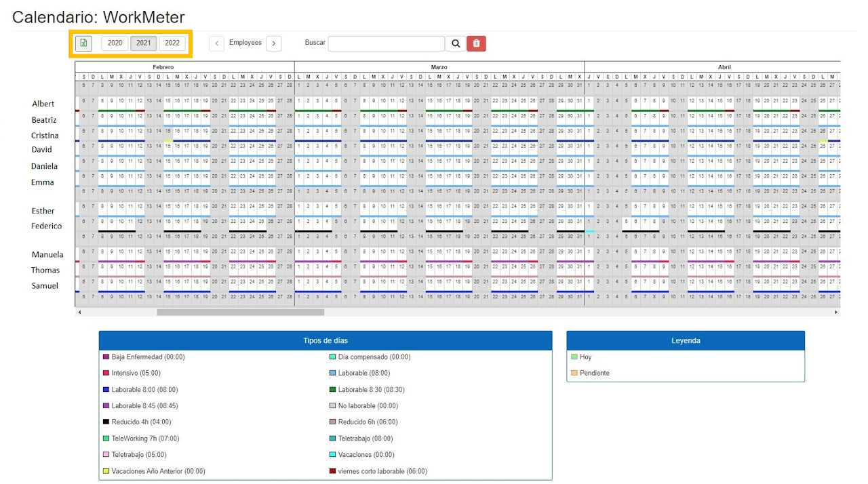Select the Intensivo day type color

(x=106, y=374)
